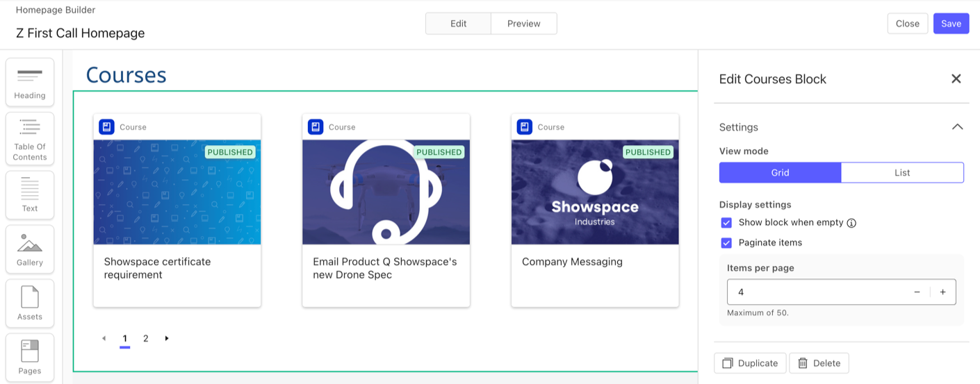Add an Assets block from the sidebar
Viewport: 980px width, 384px height.
tap(30, 303)
